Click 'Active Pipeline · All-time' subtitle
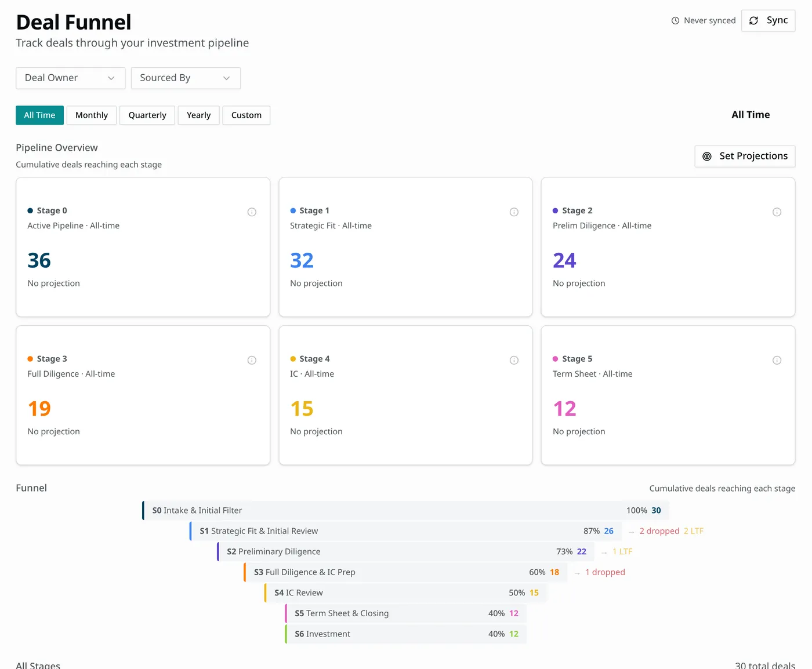 click(x=74, y=226)
